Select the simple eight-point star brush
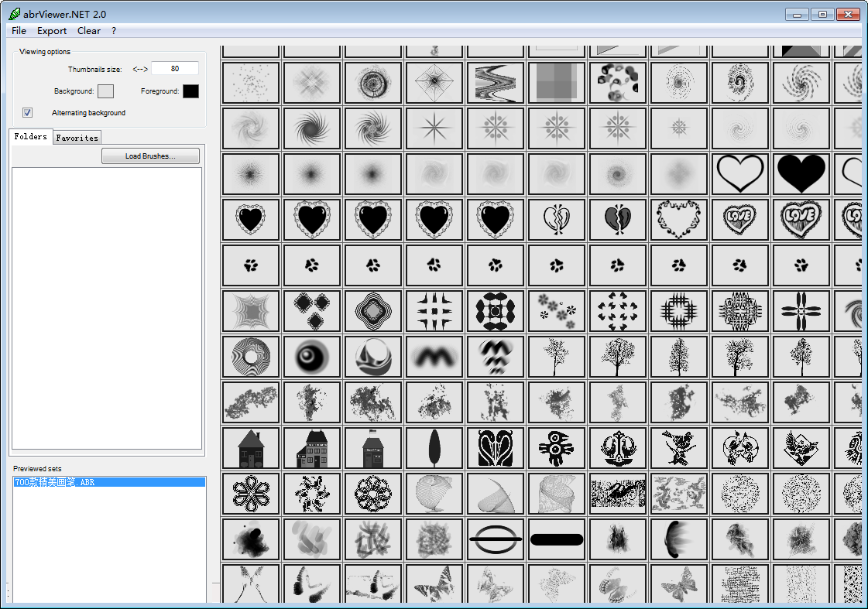The width and height of the screenshot is (868, 609). tap(434, 128)
